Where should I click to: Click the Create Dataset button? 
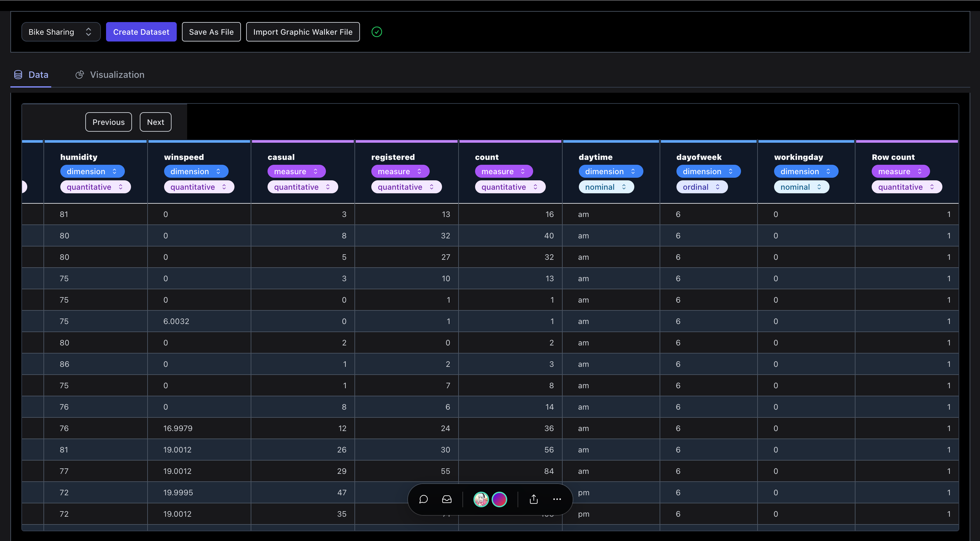point(141,32)
